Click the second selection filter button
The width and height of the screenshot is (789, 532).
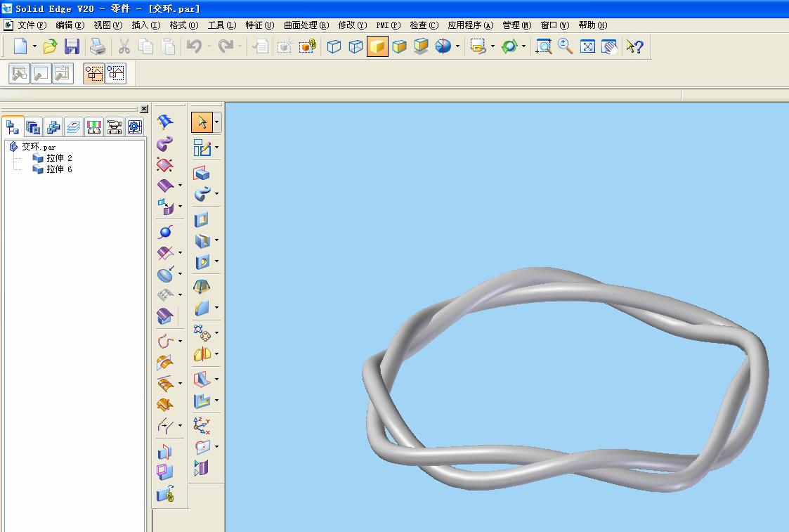tap(116, 74)
